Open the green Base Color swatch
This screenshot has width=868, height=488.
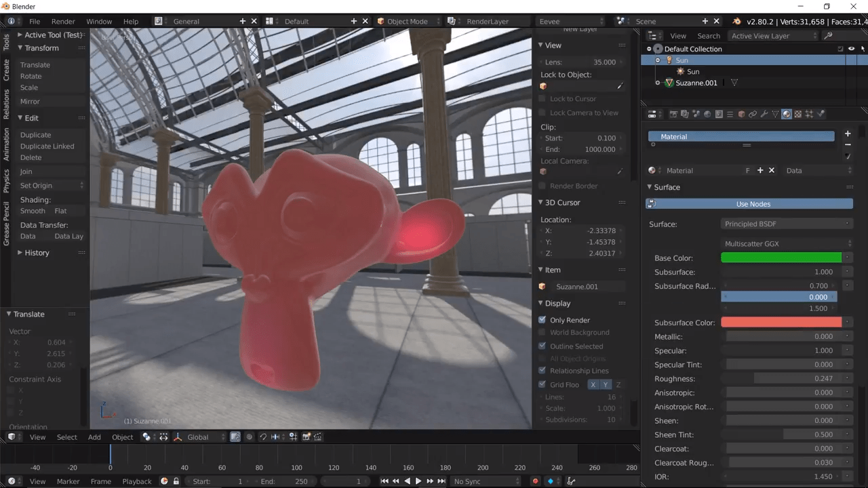781,258
